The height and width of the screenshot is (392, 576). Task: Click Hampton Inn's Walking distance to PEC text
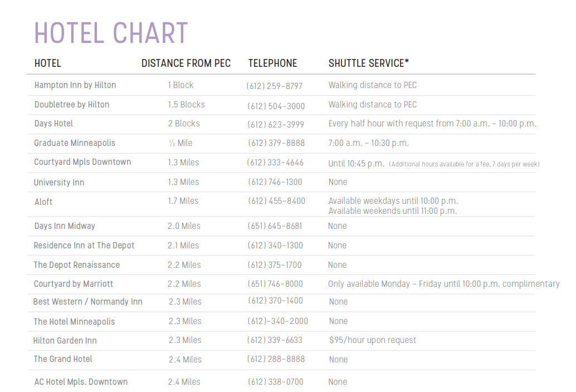pyautogui.click(x=373, y=85)
